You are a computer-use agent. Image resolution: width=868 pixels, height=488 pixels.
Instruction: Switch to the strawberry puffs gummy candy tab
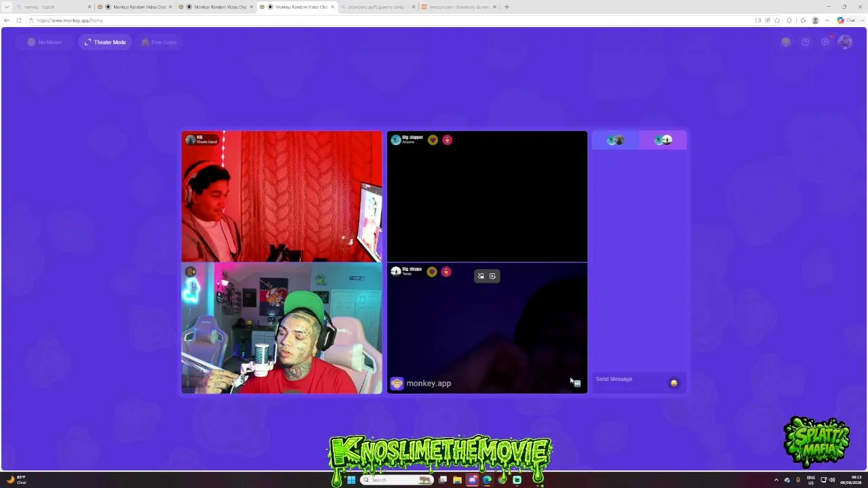[x=378, y=7]
